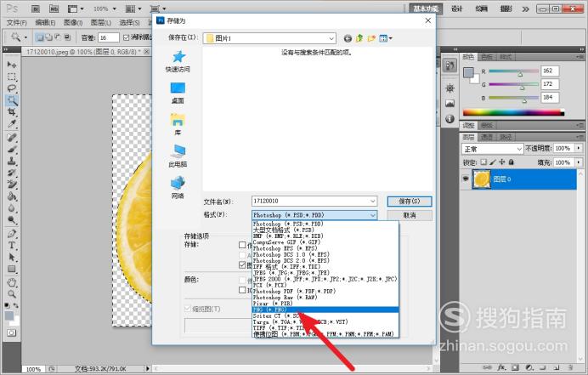The height and width of the screenshot is (375, 588).
Task: Open layer opacity slider arrow
Action: 579,148
